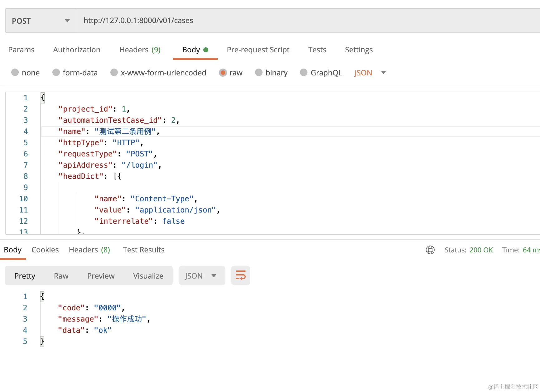
Task: Select the form-data radio option
Action: pyautogui.click(x=56, y=73)
